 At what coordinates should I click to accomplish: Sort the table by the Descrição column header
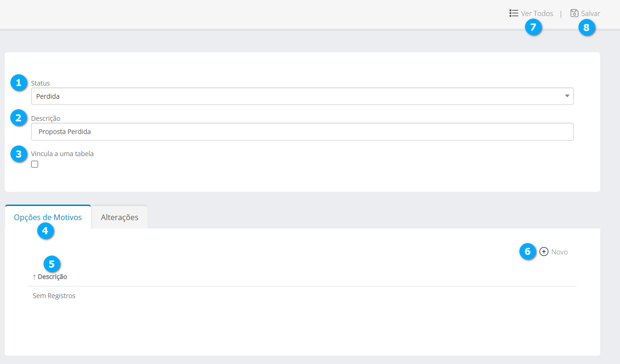point(52,277)
